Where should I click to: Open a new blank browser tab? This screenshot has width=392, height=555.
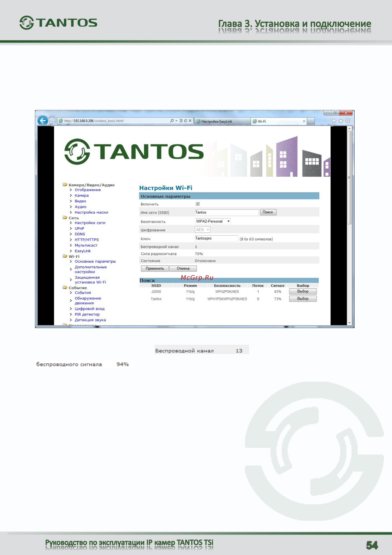pyautogui.click(x=311, y=121)
